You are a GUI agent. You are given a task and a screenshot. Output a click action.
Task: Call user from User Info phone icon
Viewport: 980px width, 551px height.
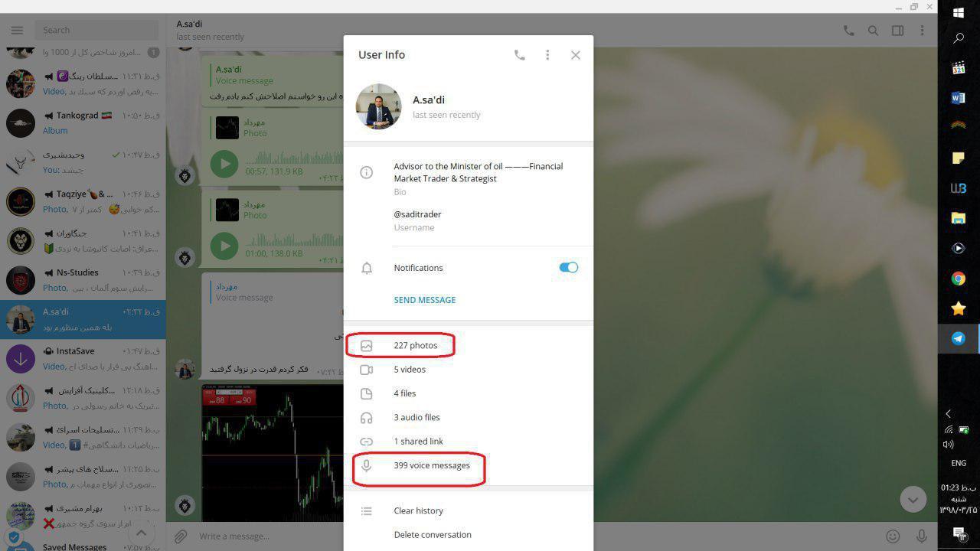[x=519, y=55]
